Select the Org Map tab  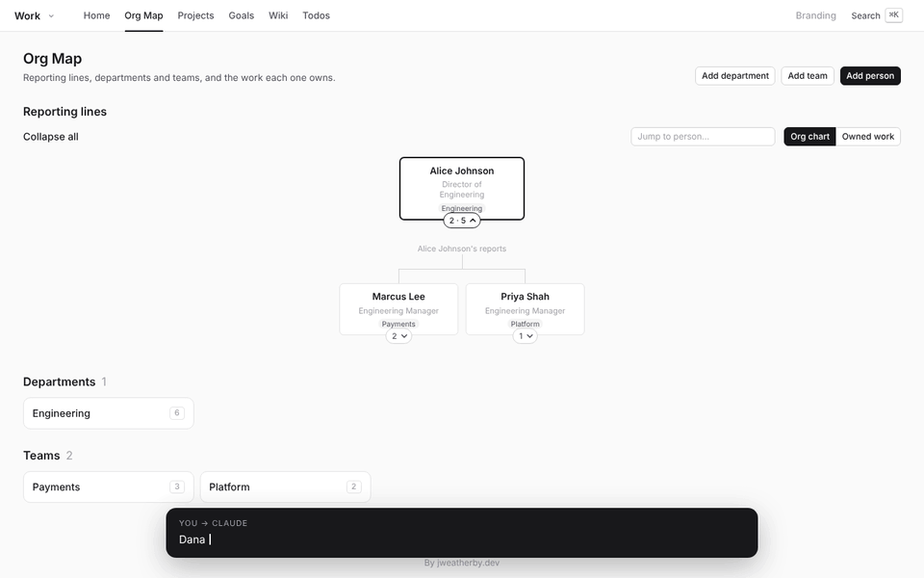143,15
